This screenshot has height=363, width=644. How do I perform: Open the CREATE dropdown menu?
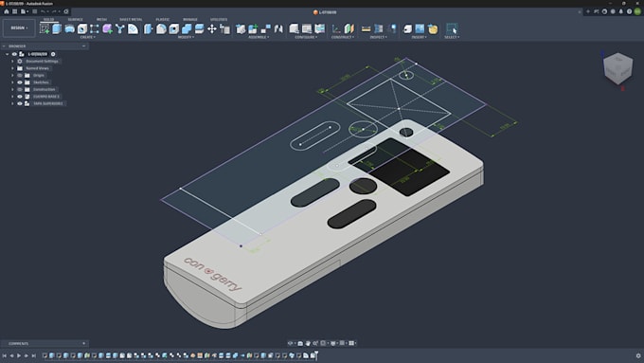click(87, 37)
